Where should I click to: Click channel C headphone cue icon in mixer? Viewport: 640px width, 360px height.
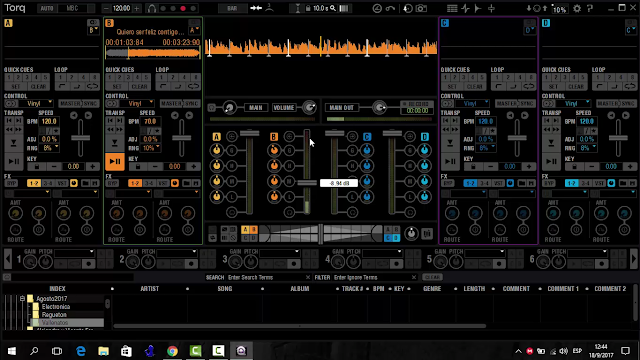pyautogui.click(x=352, y=212)
